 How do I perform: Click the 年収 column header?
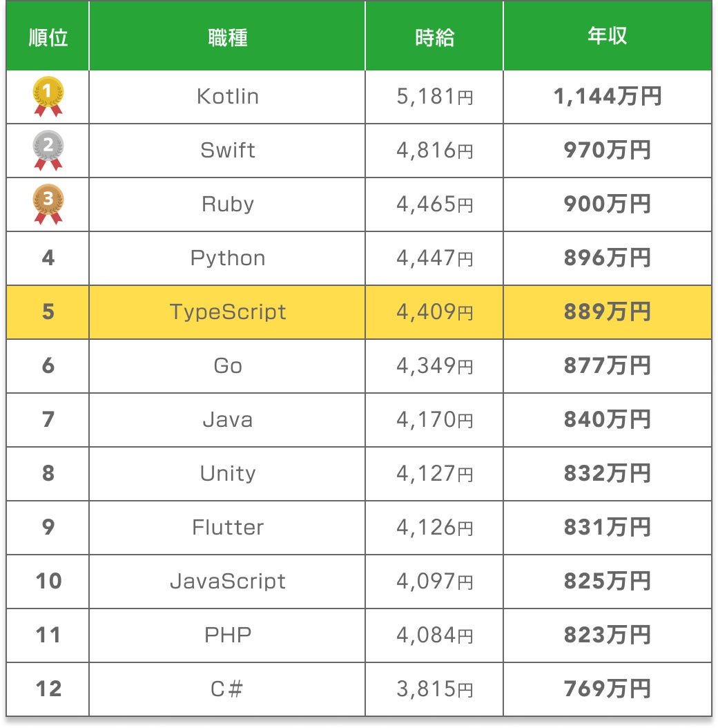point(607,37)
